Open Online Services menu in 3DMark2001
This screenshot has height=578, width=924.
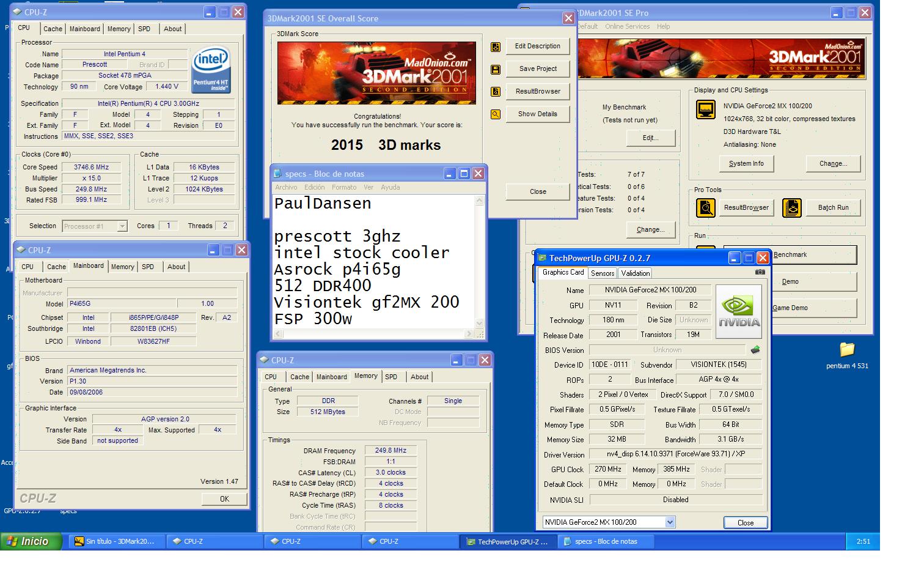[627, 26]
